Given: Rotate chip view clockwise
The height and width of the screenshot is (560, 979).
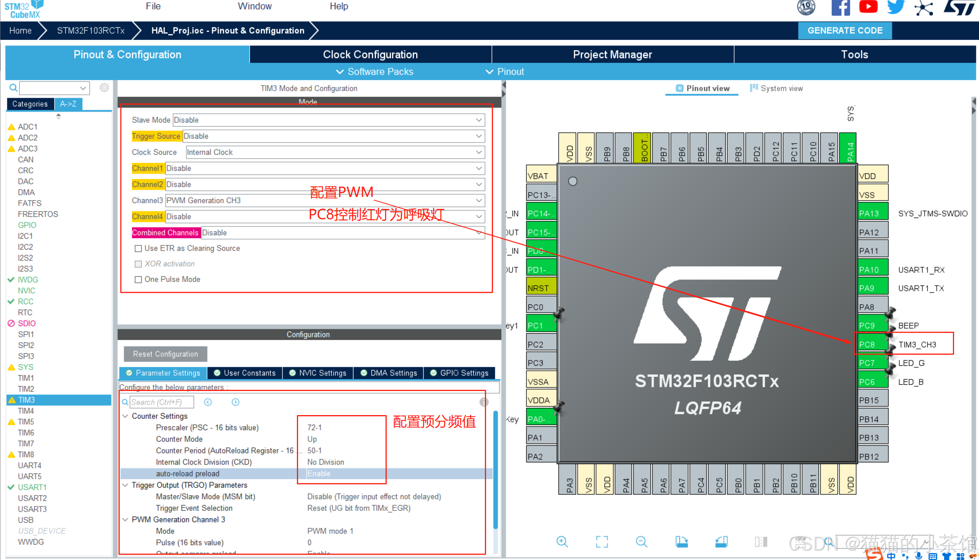Looking at the screenshot, I should click(682, 542).
